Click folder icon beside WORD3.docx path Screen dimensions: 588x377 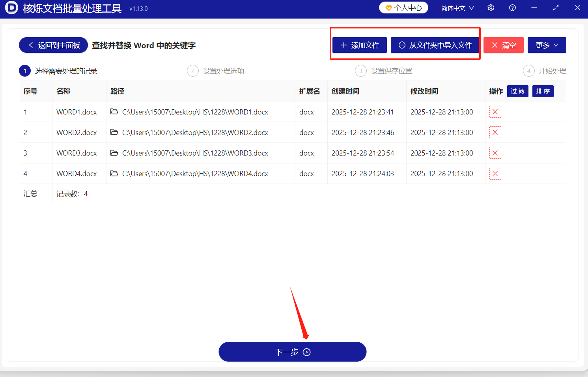point(113,153)
